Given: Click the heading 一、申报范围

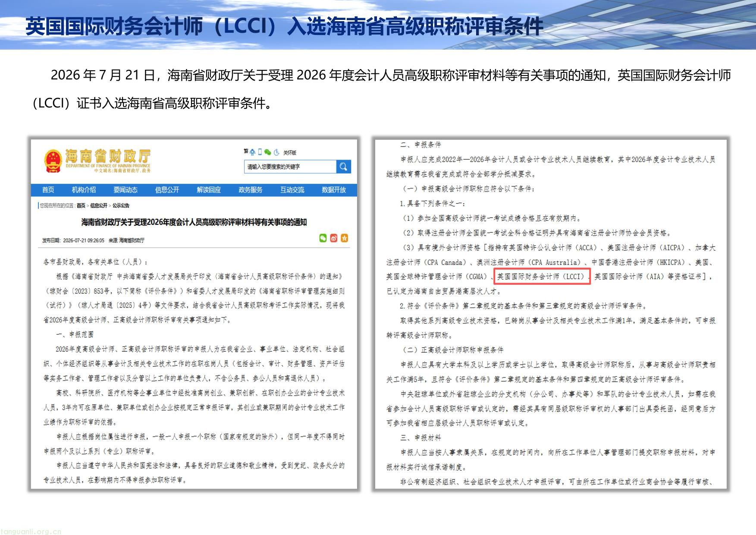Looking at the screenshot, I should tap(75, 334).
